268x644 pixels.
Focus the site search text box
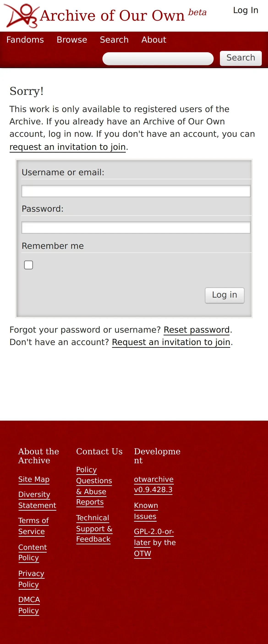point(158,59)
